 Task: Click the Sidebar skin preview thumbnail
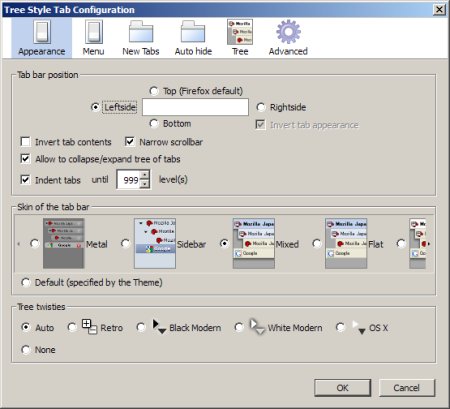point(155,243)
